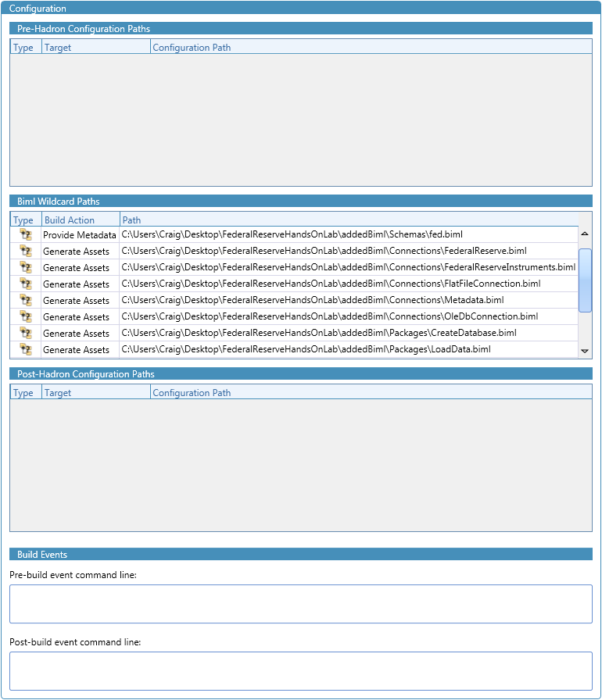Sort by Type in Pre-Hadron Configuration Paths
Screen dimensions: 602x700
26,47
